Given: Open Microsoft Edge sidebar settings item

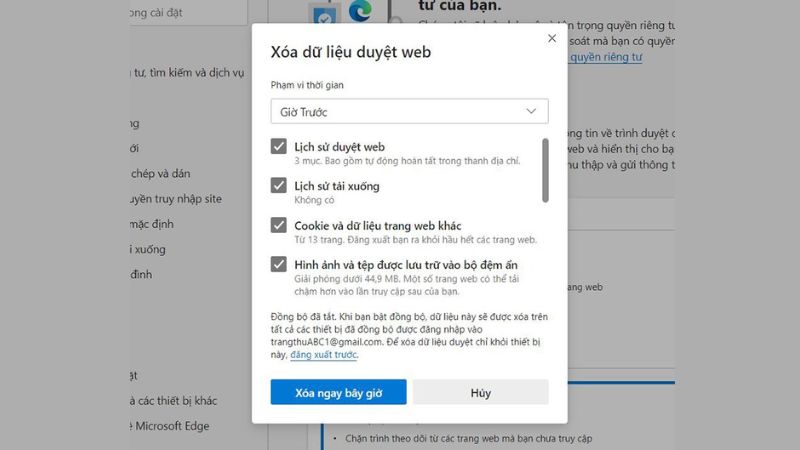Looking at the screenshot, I should coord(170,426).
